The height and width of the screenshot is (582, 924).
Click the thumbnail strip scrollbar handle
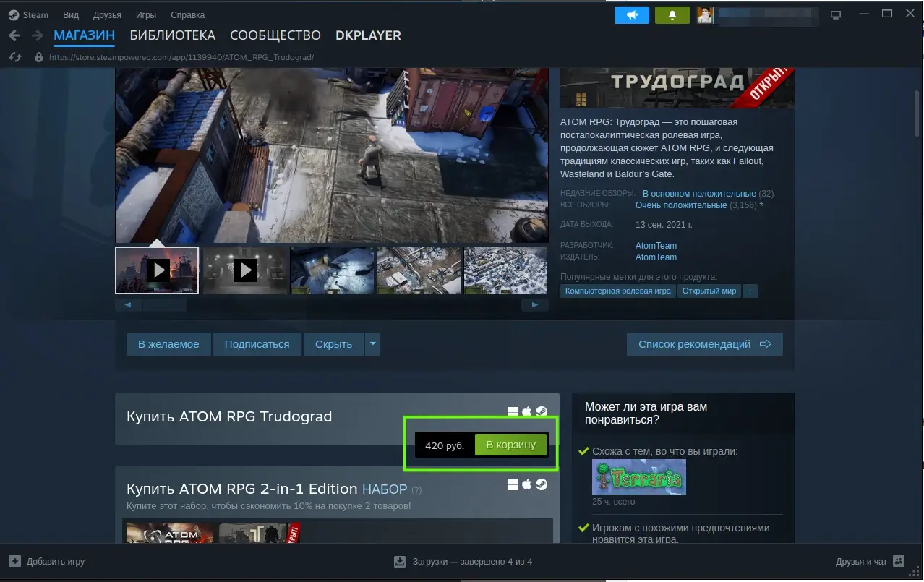(x=164, y=305)
